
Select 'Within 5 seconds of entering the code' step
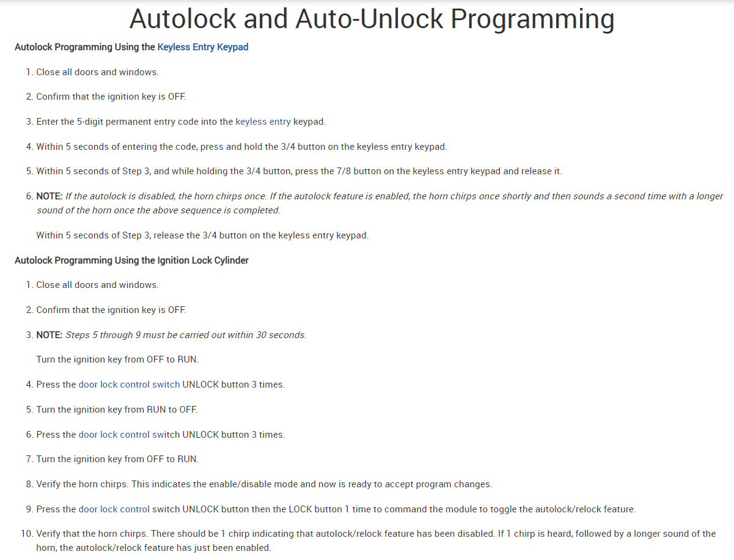coord(241,147)
